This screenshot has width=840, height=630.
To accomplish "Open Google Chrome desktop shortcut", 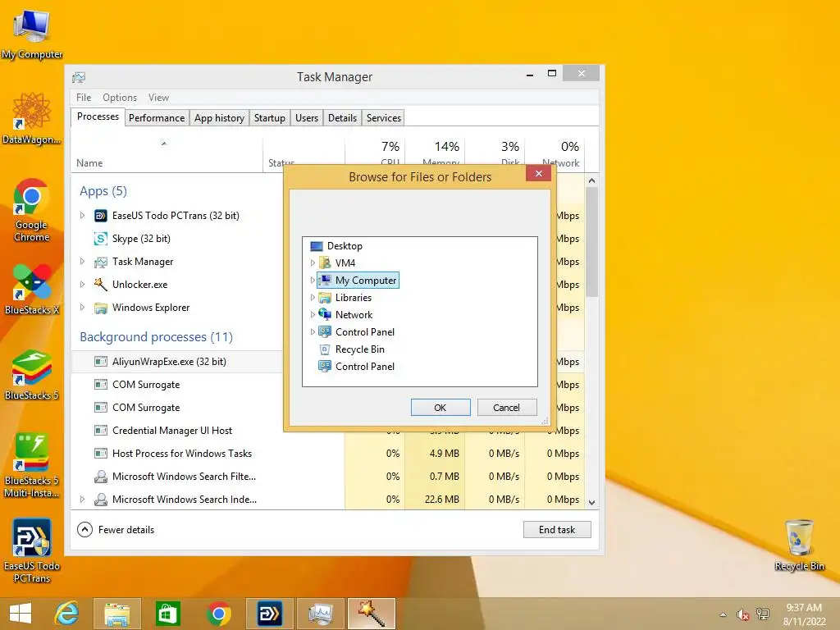I will coord(32,210).
